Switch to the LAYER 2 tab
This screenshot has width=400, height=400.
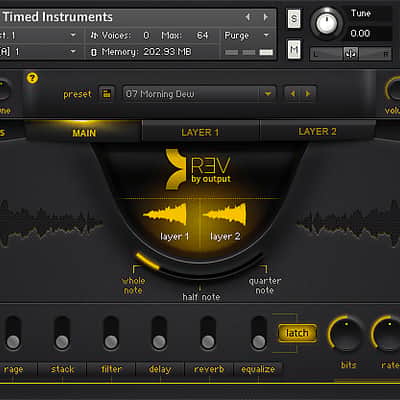coord(317,132)
